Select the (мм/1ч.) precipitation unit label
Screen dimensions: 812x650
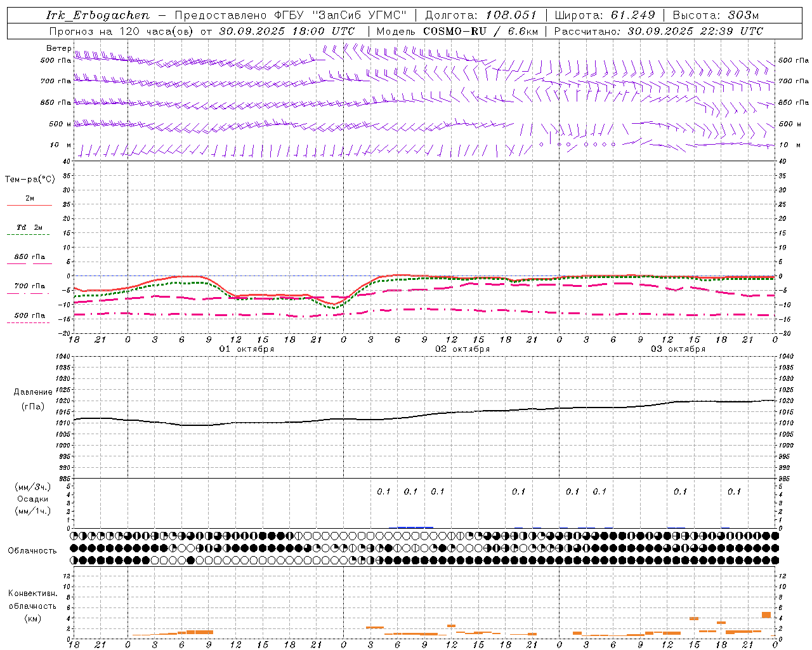click(32, 511)
